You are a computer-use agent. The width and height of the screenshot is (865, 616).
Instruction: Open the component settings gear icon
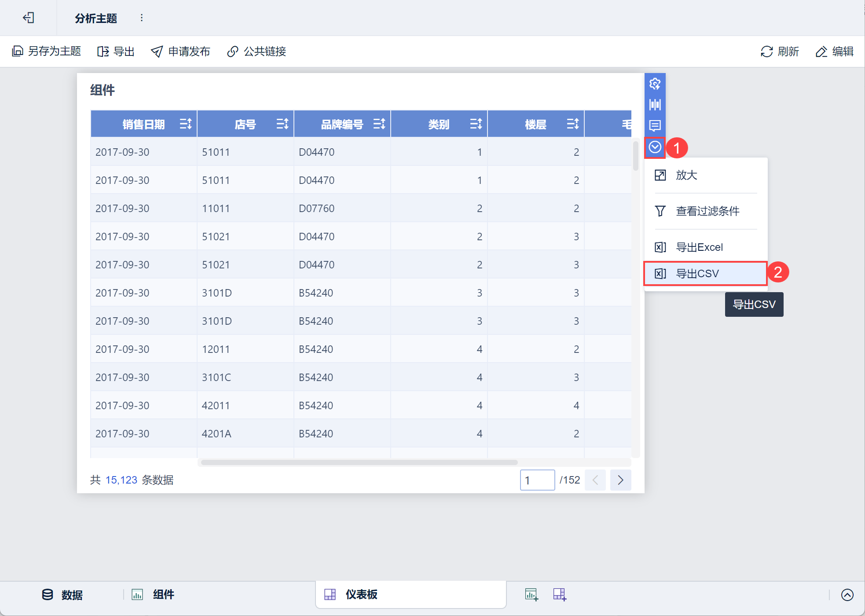(x=655, y=84)
